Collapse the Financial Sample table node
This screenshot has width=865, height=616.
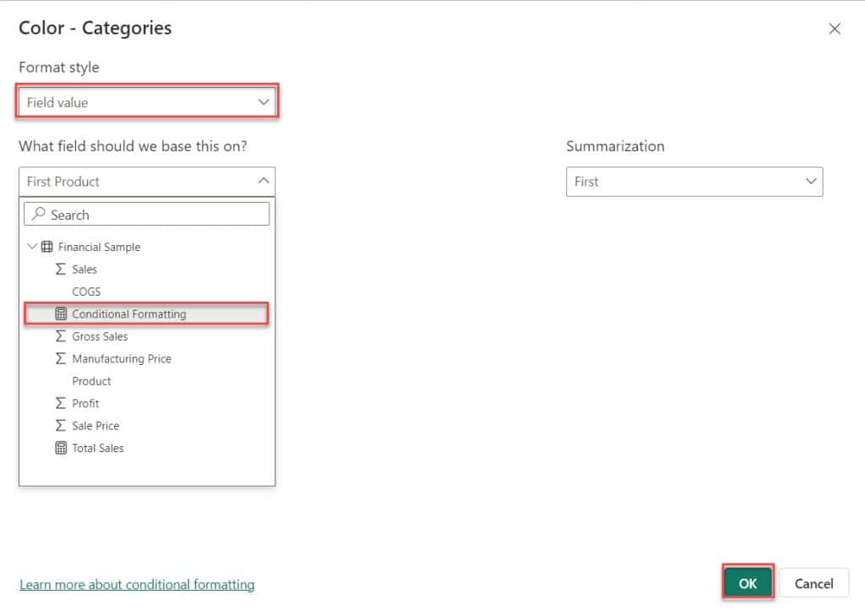click(x=32, y=246)
